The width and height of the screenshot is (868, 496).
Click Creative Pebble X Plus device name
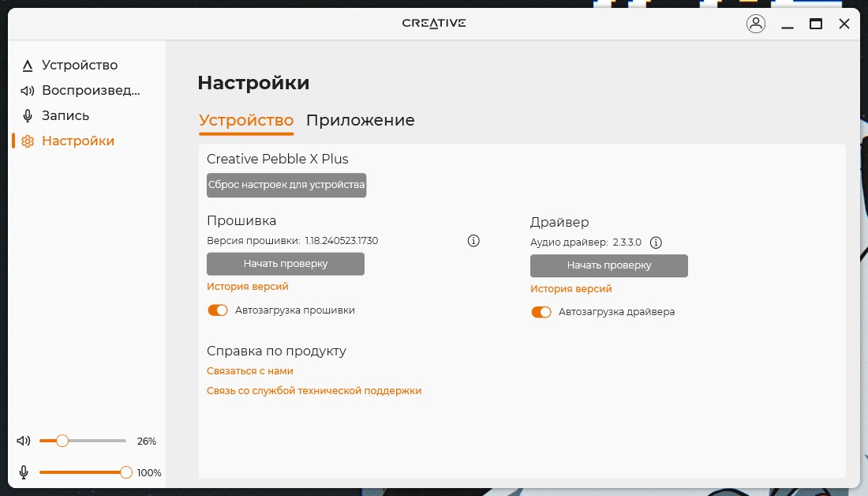coord(277,159)
